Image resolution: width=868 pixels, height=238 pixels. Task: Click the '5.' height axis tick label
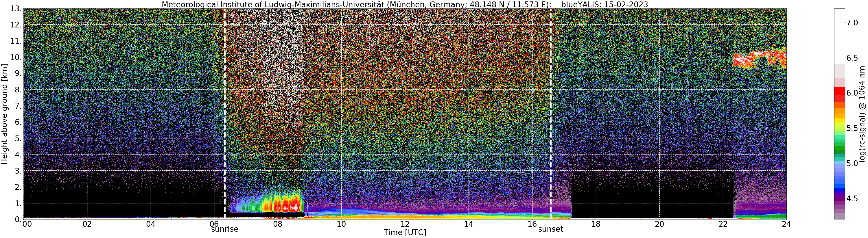coord(18,138)
